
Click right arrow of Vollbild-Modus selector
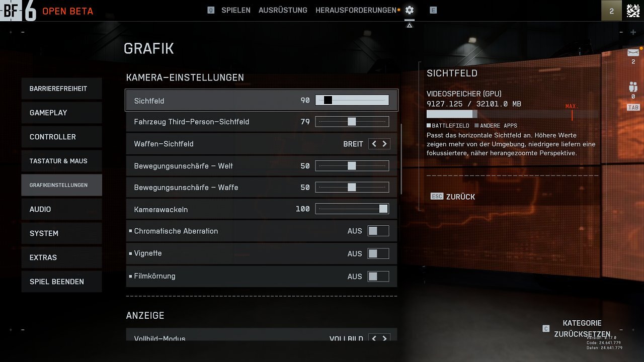pos(384,338)
